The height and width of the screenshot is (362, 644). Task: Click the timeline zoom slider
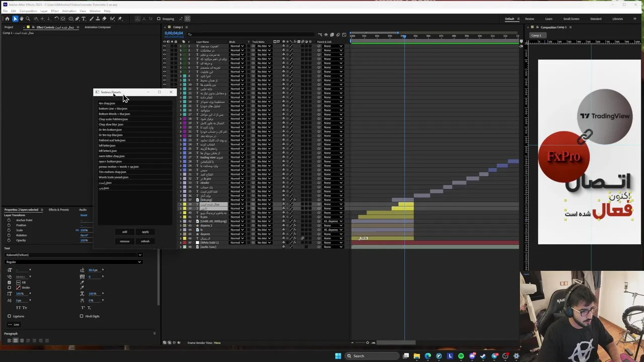click(367, 343)
